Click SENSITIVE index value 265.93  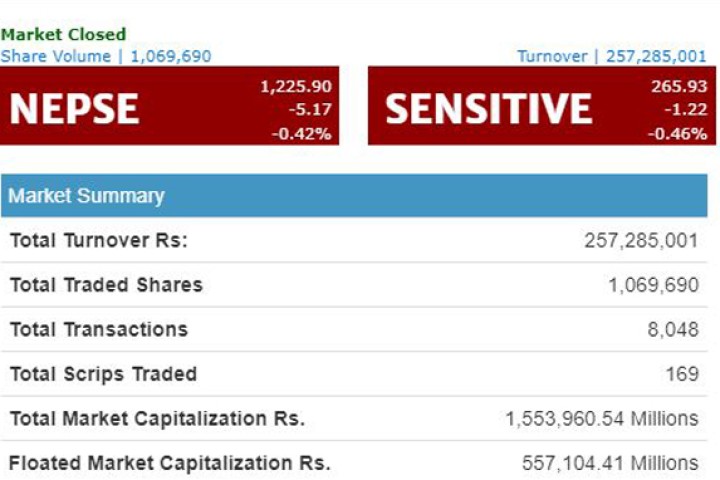(x=678, y=87)
